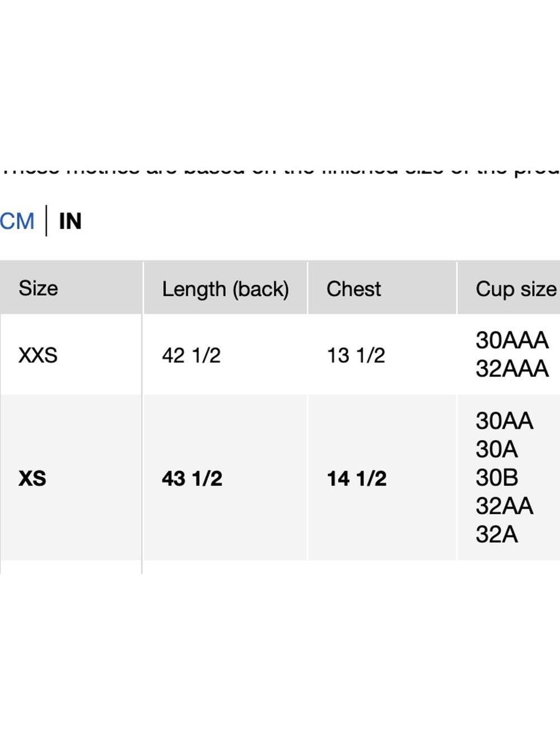Click cup size 32A

point(497,535)
